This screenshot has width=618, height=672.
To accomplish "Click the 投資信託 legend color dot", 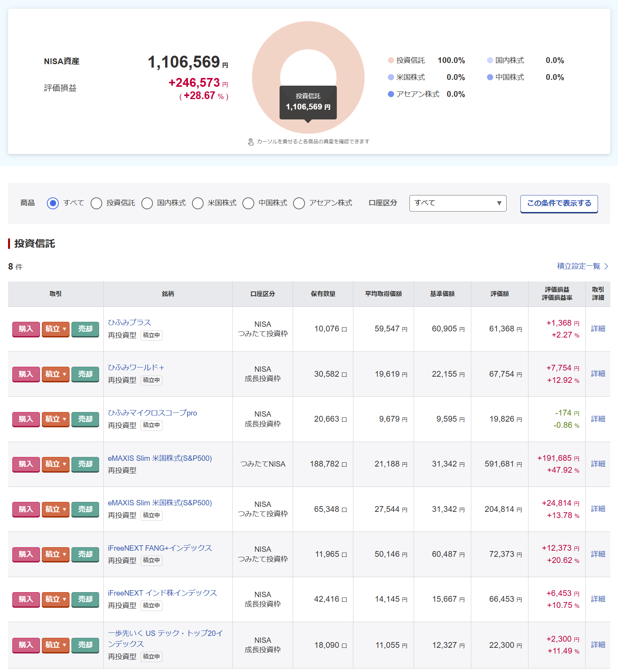I will [x=391, y=60].
